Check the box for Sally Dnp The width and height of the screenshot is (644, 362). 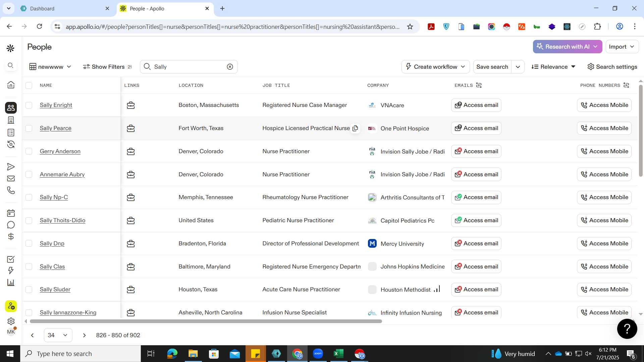(29, 243)
